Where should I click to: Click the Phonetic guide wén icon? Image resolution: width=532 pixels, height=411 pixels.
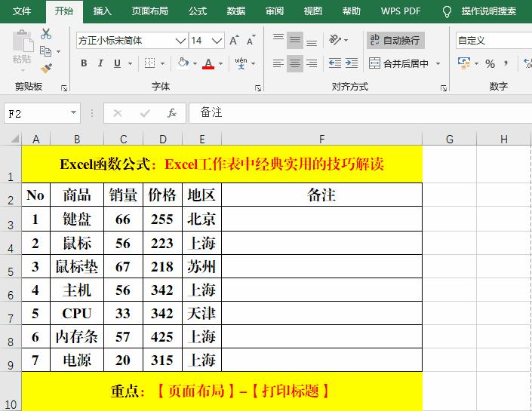tap(241, 63)
